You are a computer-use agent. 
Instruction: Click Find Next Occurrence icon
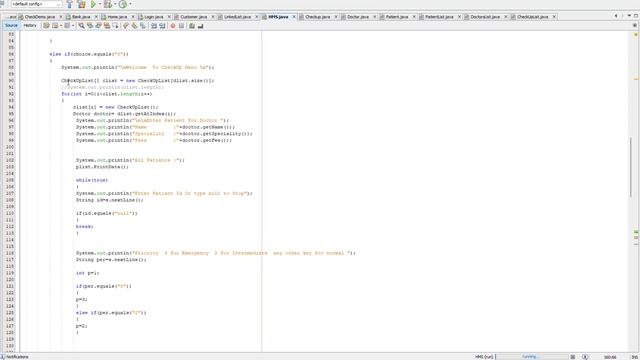98,26
